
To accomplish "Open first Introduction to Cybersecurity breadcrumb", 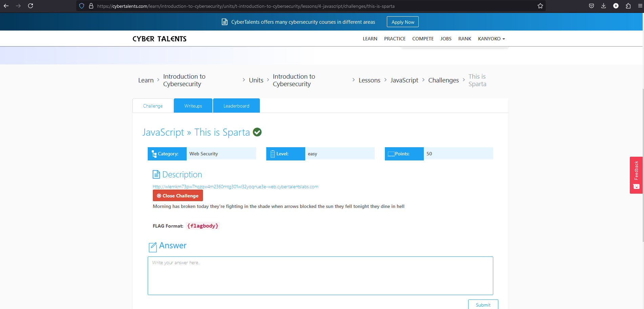I will pos(184,80).
